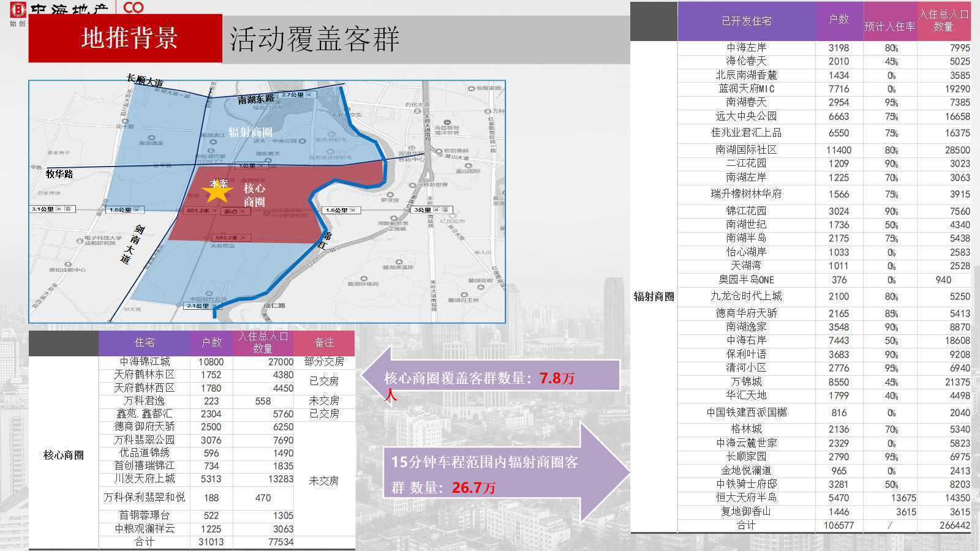Viewport: 980px width, 551px height.
Task: Click the 万科保利翡翠和悦 cell
Action: 145,498
